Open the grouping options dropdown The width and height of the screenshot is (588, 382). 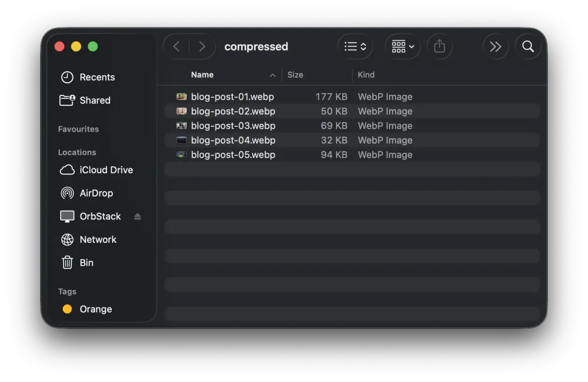click(x=402, y=46)
